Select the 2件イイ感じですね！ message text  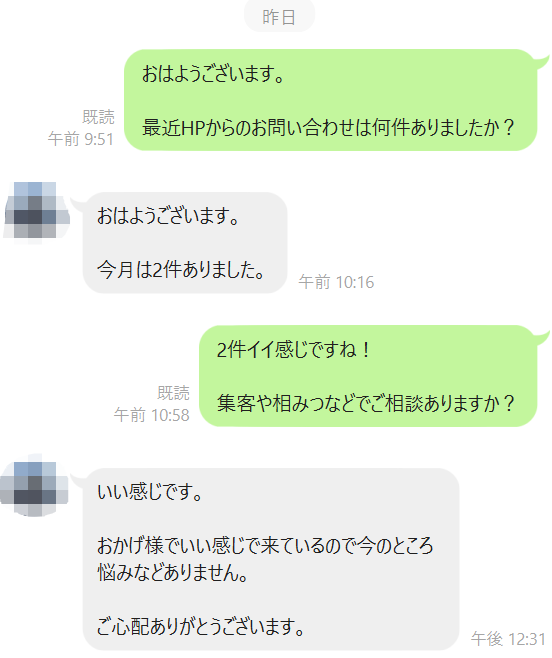(x=293, y=350)
